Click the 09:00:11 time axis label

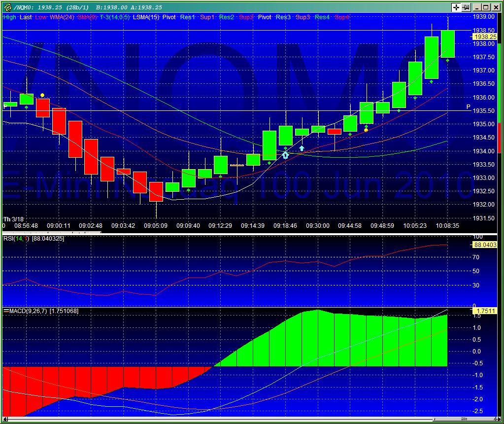pos(59,226)
